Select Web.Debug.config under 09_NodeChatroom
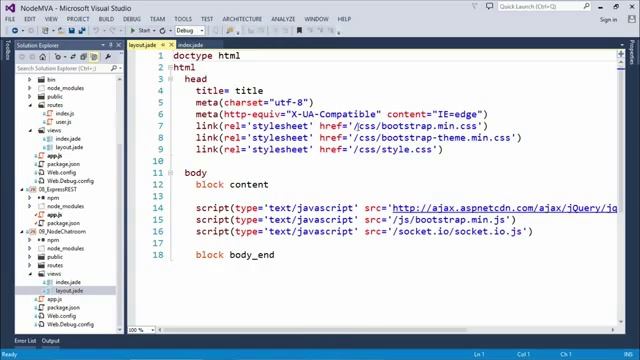The width and height of the screenshot is (640, 360). [x=70, y=324]
